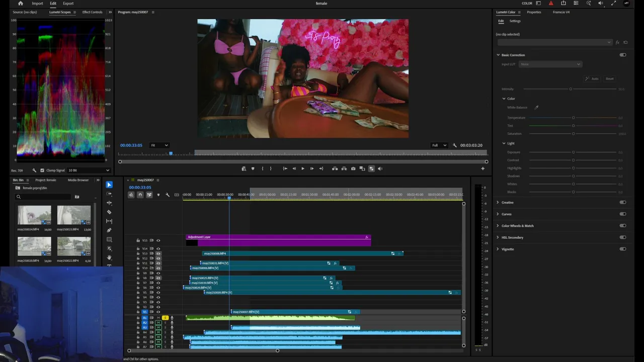The image size is (644, 362).
Task: Toggle Comparison View in Program monitor
Action: coord(362,168)
